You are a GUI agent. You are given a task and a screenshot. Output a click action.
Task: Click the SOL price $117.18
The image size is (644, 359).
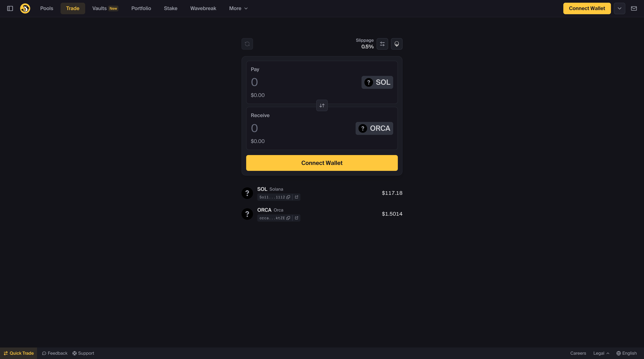pyautogui.click(x=392, y=193)
